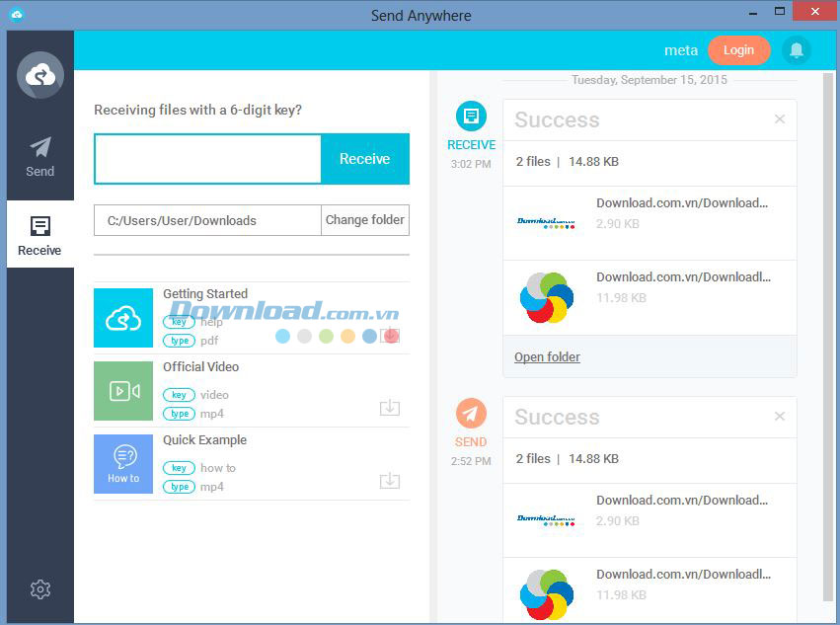Image resolution: width=840 pixels, height=625 pixels.
Task: Switch to the Send tab
Action: point(40,158)
